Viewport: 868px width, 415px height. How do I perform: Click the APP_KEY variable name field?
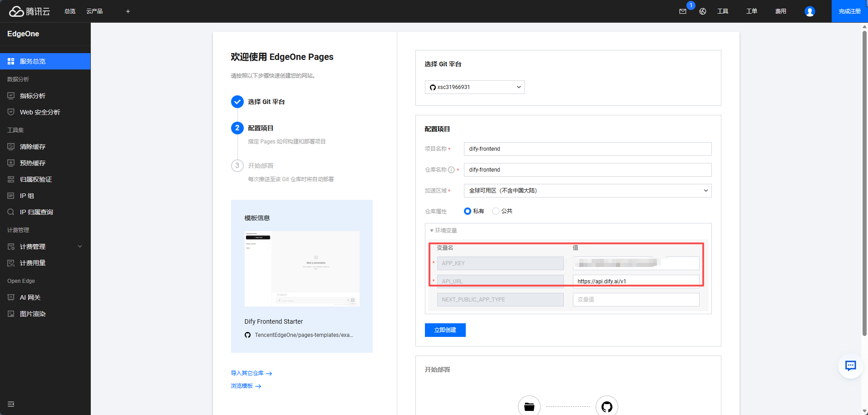(x=500, y=263)
